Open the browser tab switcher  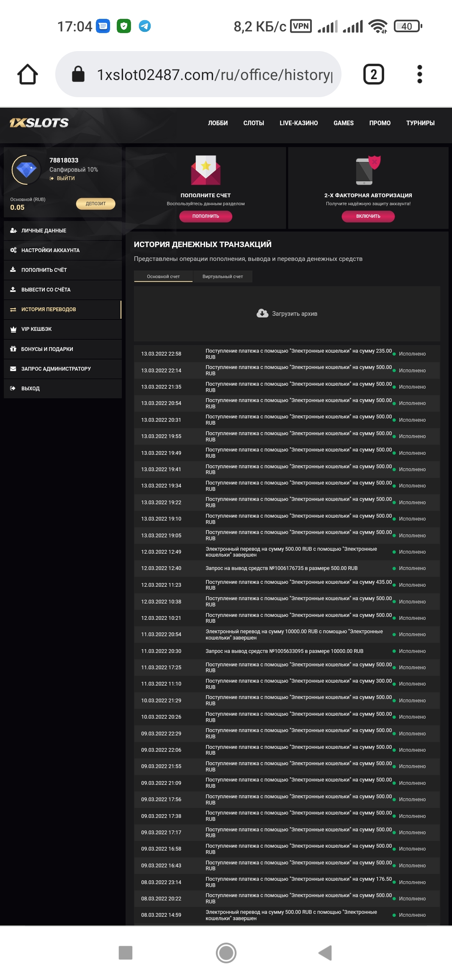pos(373,75)
